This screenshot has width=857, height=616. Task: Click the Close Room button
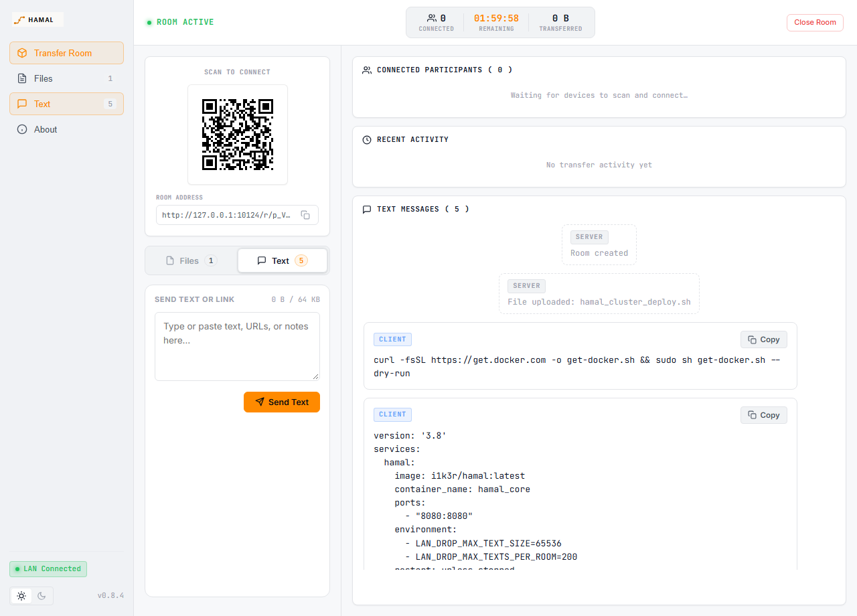click(815, 22)
